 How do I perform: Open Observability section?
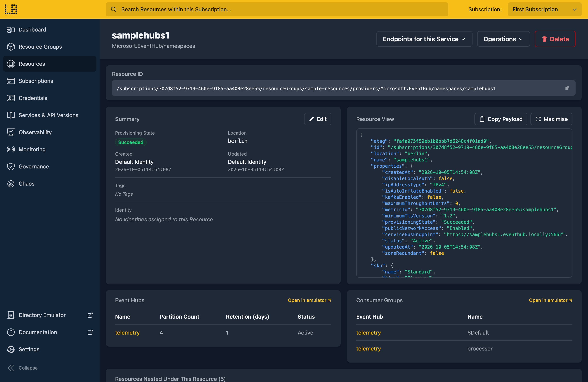[x=50, y=132]
